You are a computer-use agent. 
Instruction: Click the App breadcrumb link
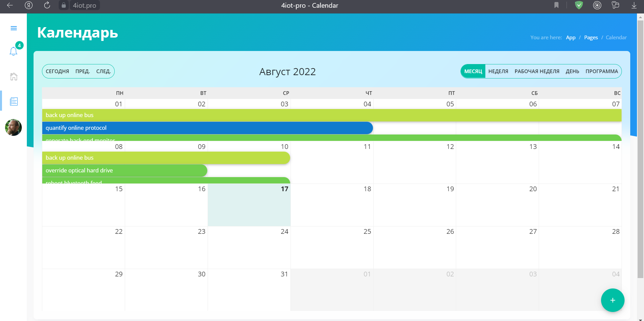point(571,38)
